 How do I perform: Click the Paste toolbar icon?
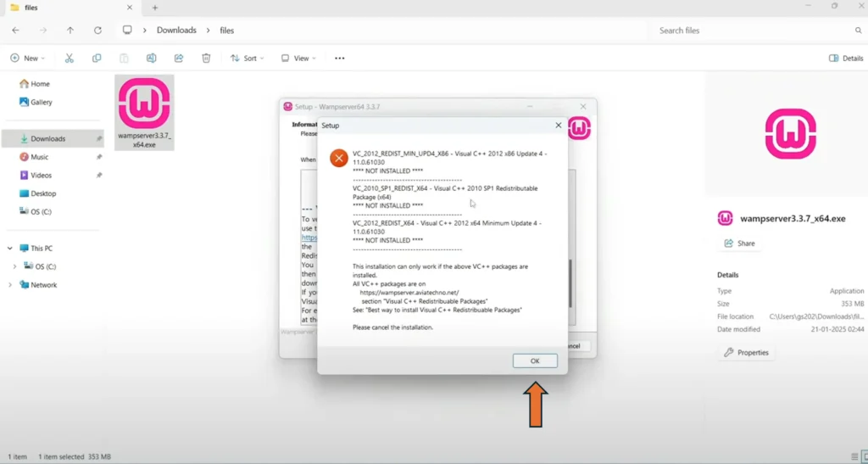coord(124,59)
